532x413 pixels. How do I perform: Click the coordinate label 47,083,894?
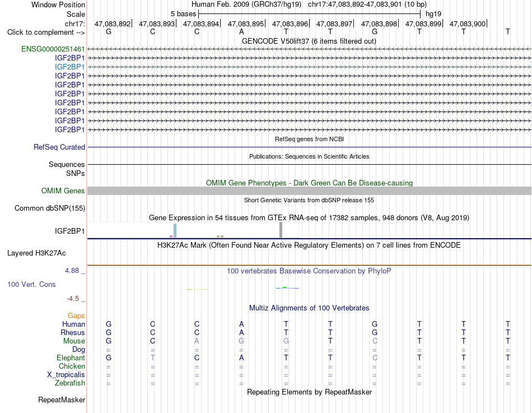(x=201, y=24)
